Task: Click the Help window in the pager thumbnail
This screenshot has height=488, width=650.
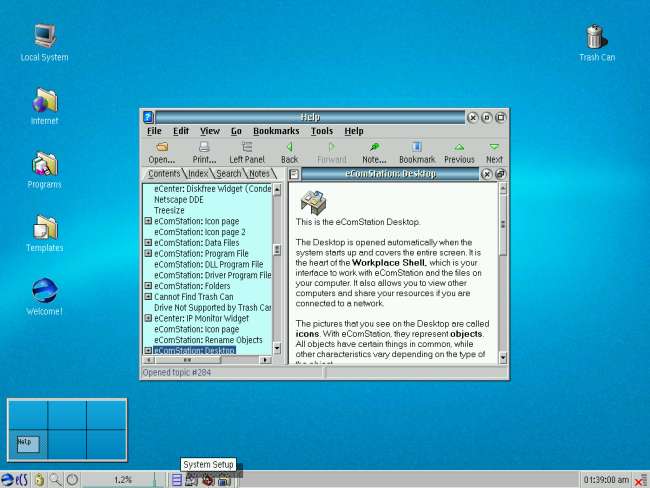Action: [27, 441]
